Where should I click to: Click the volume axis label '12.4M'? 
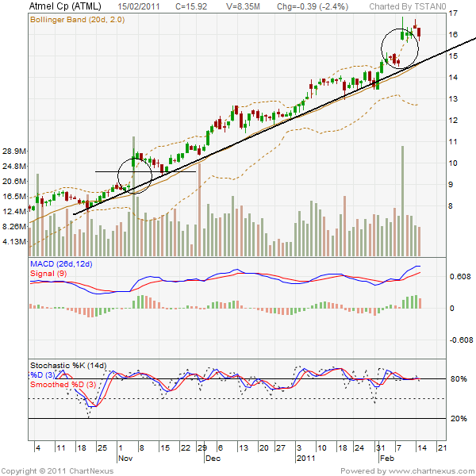[14, 211]
